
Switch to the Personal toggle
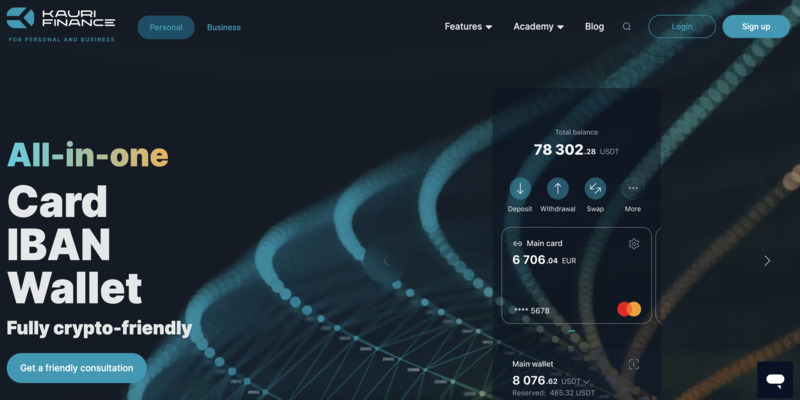tap(166, 27)
